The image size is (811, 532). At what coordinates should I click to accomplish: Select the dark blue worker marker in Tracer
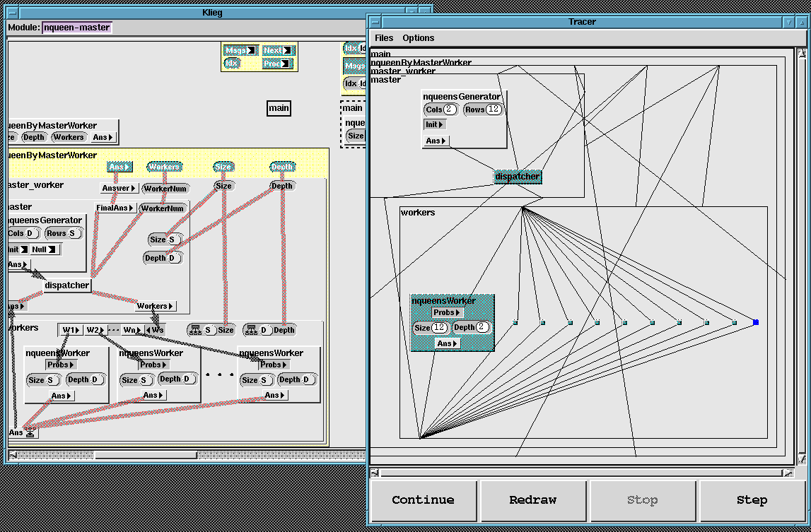tap(755, 322)
